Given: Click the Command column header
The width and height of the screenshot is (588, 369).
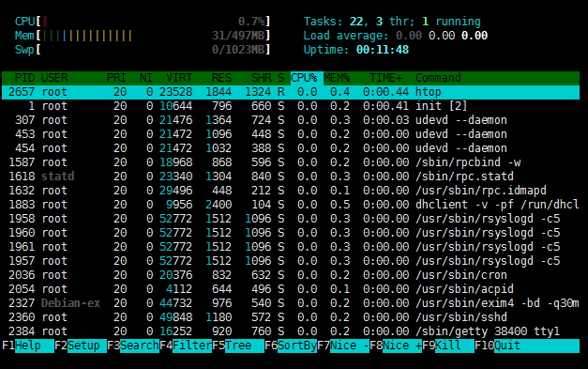Looking at the screenshot, I should (x=438, y=78).
